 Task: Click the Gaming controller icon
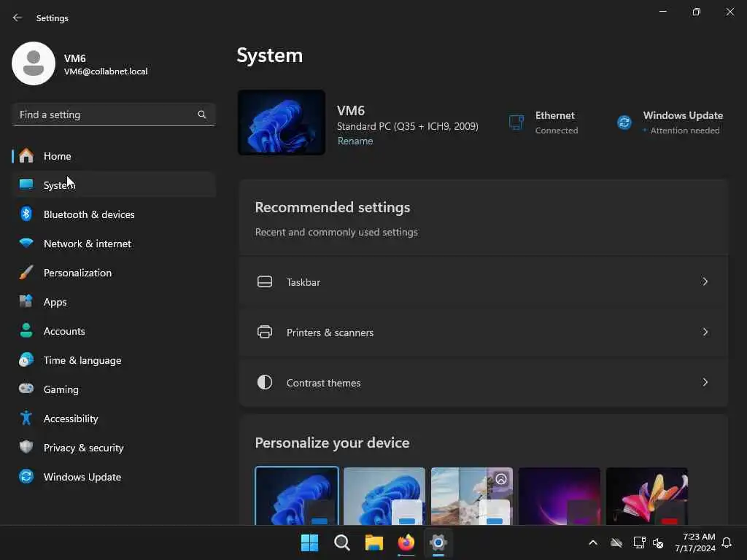[26, 389]
